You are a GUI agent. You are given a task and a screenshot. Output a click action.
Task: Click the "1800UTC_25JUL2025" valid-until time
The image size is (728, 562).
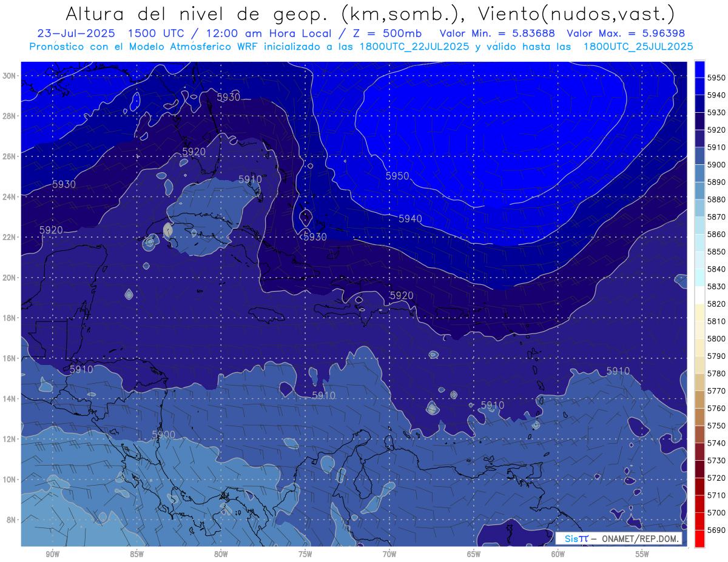click(638, 46)
